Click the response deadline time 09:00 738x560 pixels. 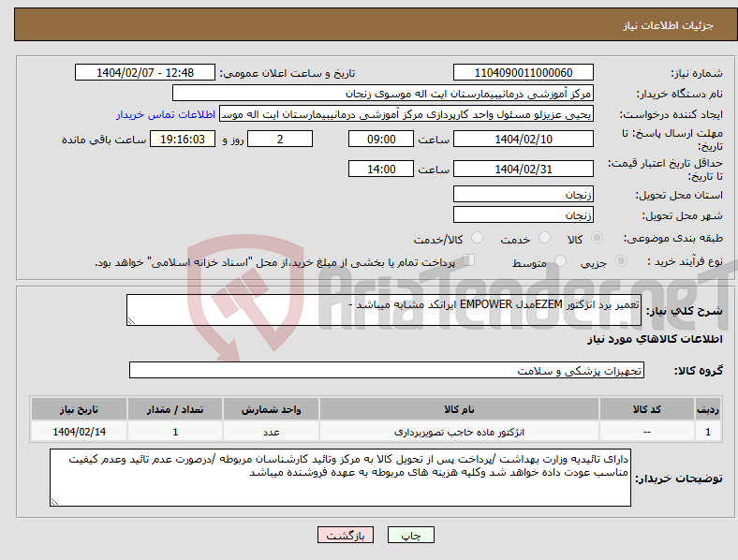pos(381,139)
